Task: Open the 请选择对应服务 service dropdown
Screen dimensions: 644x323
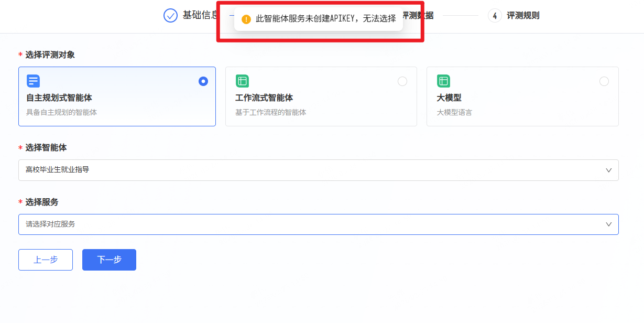Action: click(x=319, y=224)
